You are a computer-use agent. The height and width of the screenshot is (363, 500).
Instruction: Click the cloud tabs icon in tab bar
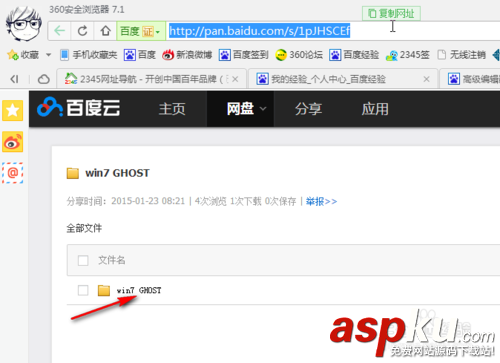(x=43, y=79)
